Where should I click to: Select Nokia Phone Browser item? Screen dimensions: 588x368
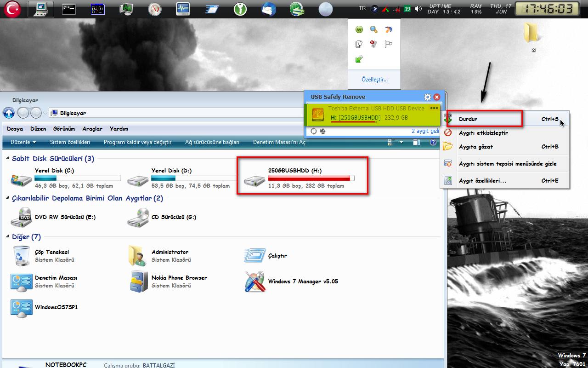(168, 282)
